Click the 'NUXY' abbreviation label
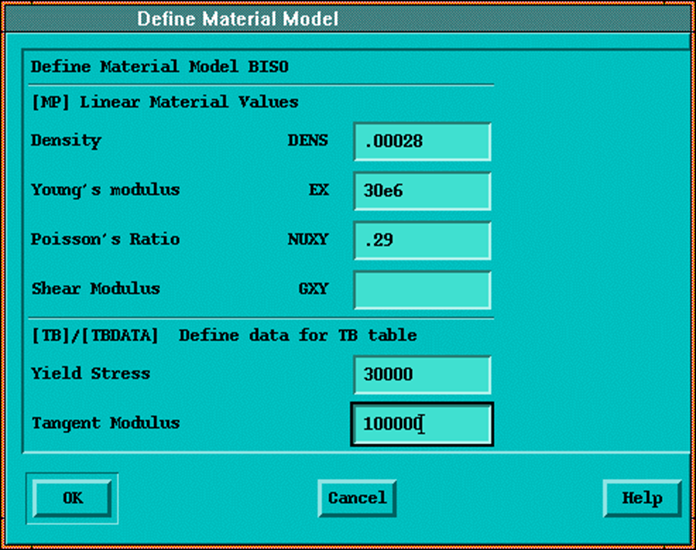696x550 pixels. [x=308, y=240]
